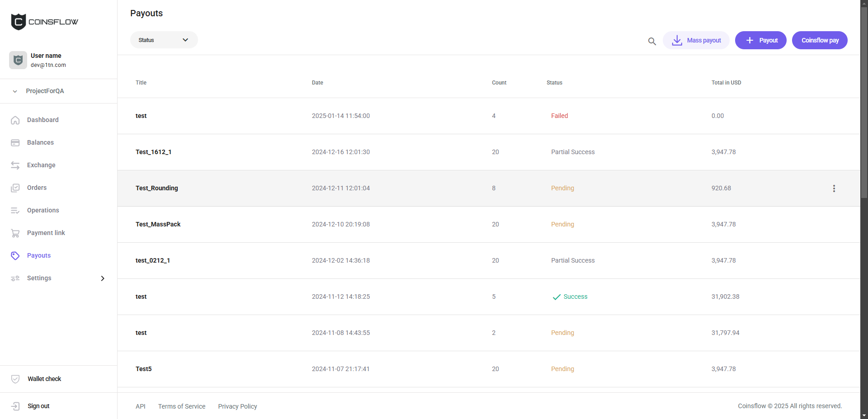
Task: Click the Wallet check shield icon
Action: coord(15,379)
